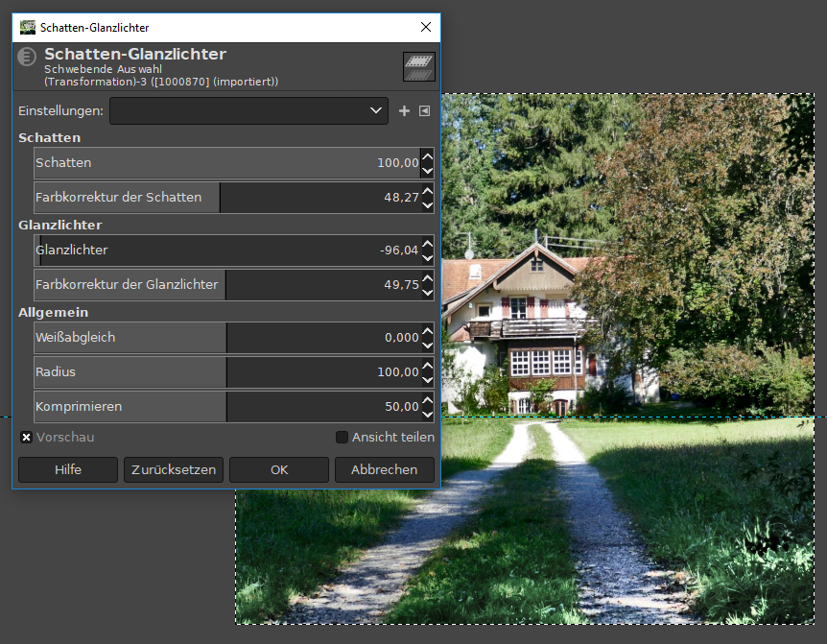This screenshot has width=827, height=644.
Task: Increase Radius value with up arrow
Action: coord(428,365)
